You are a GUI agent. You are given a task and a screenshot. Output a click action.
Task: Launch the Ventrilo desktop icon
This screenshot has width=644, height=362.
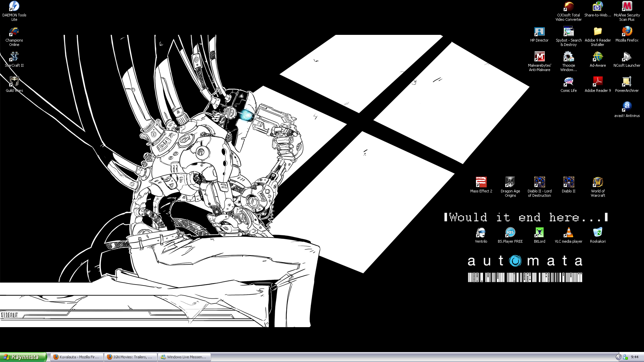481,233
